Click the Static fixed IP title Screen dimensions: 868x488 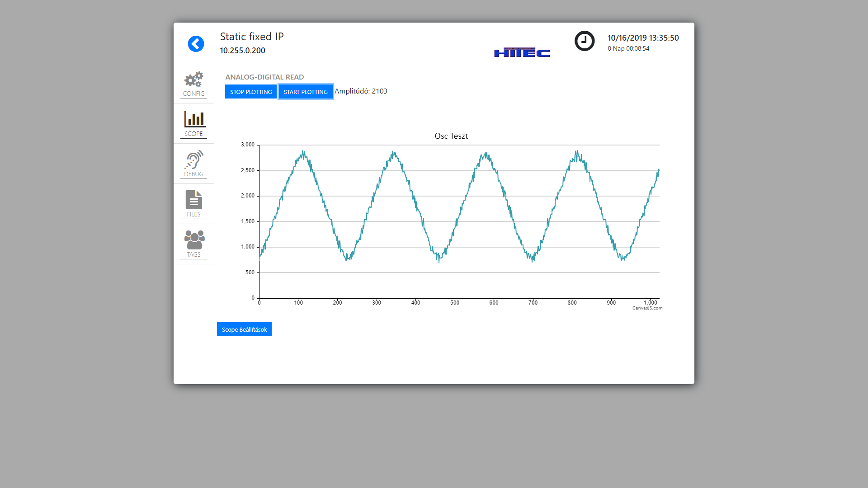[x=252, y=37]
